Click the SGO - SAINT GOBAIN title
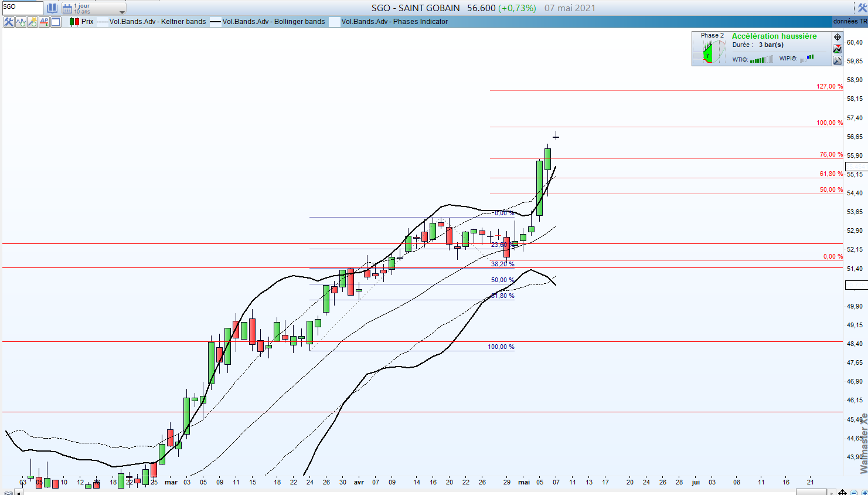The image size is (868, 495). point(416,8)
